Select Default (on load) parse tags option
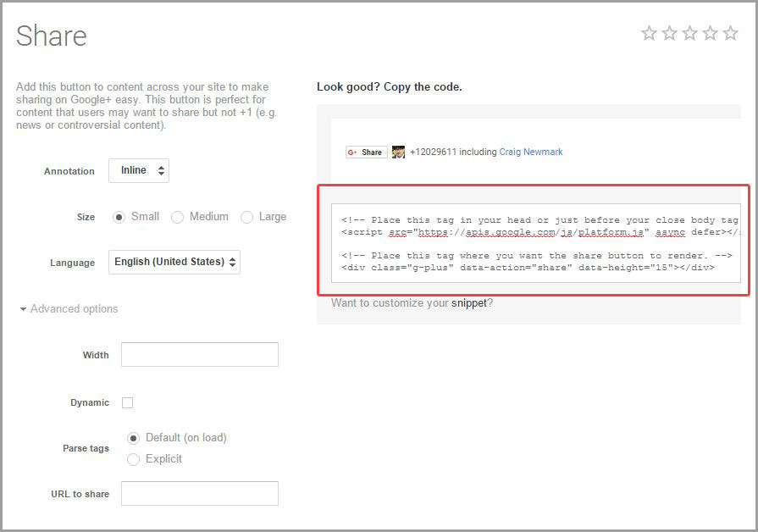The height and width of the screenshot is (532, 758). tap(134, 438)
